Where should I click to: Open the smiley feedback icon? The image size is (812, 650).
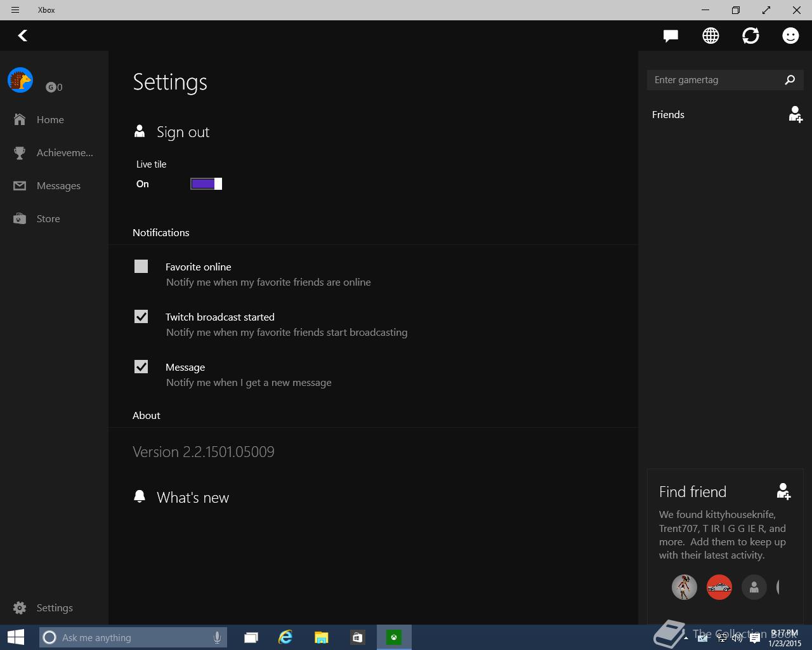tap(790, 36)
